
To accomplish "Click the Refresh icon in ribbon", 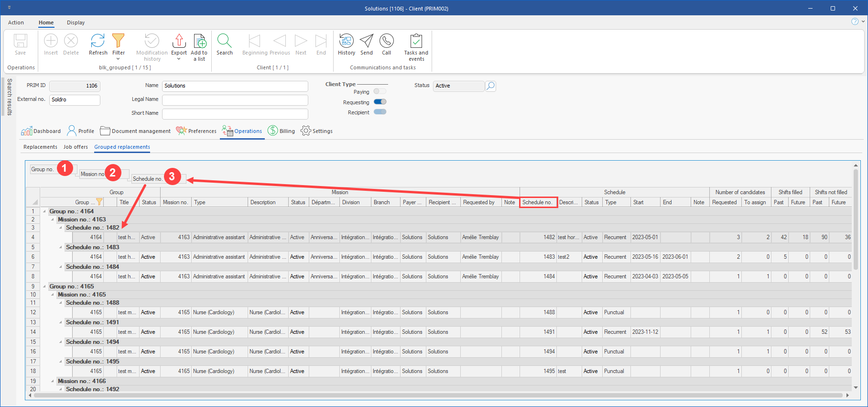I will [x=98, y=42].
